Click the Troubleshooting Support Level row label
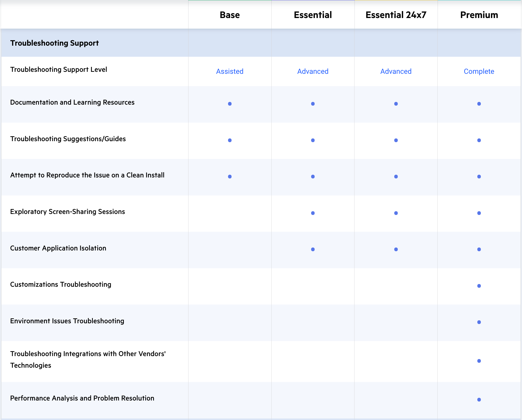This screenshot has height=420, width=522. 58,69
